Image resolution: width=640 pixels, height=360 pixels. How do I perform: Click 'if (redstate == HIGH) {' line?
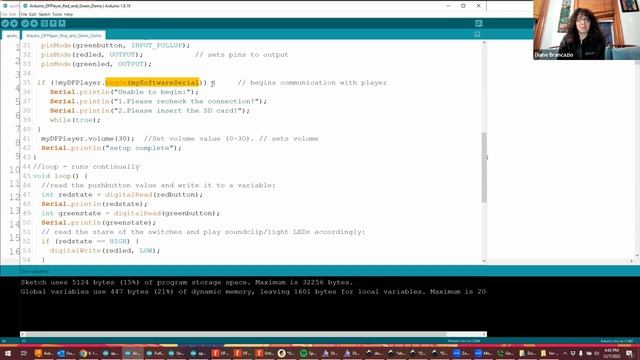90,241
